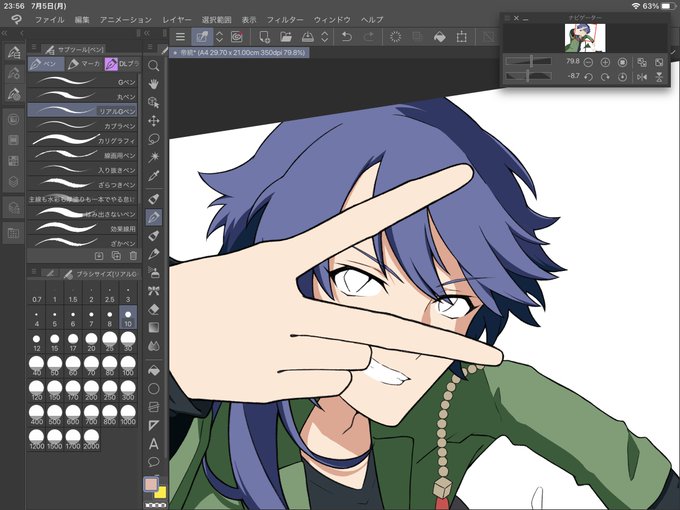
Task: Delete sub tool with trash icon
Action: (133, 256)
